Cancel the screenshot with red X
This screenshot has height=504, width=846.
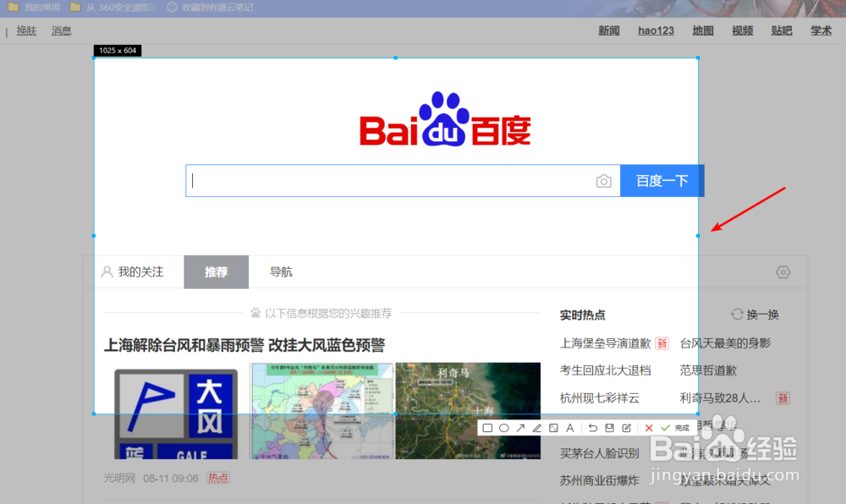tap(649, 428)
